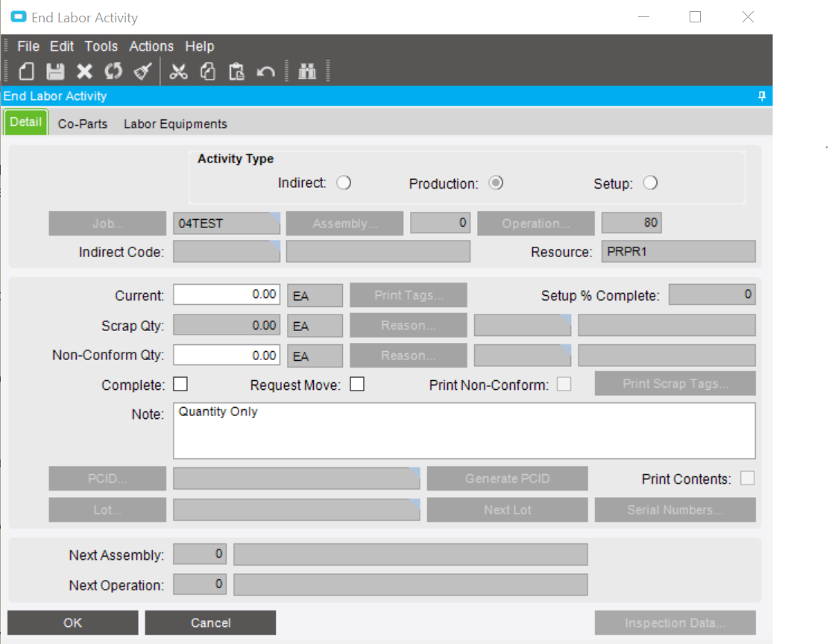
Task: Select the Setup radio button
Action: tap(650, 183)
